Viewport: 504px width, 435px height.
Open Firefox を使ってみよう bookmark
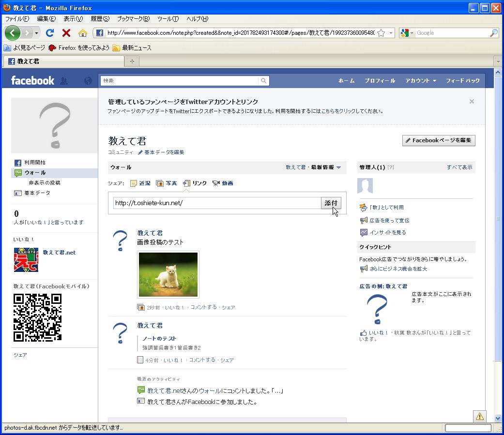[79, 48]
